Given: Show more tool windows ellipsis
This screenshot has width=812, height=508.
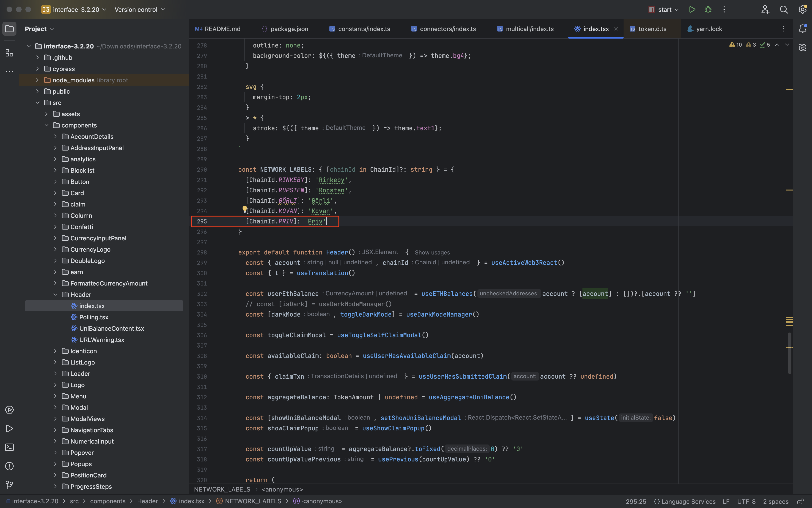Looking at the screenshot, I should tap(9, 71).
